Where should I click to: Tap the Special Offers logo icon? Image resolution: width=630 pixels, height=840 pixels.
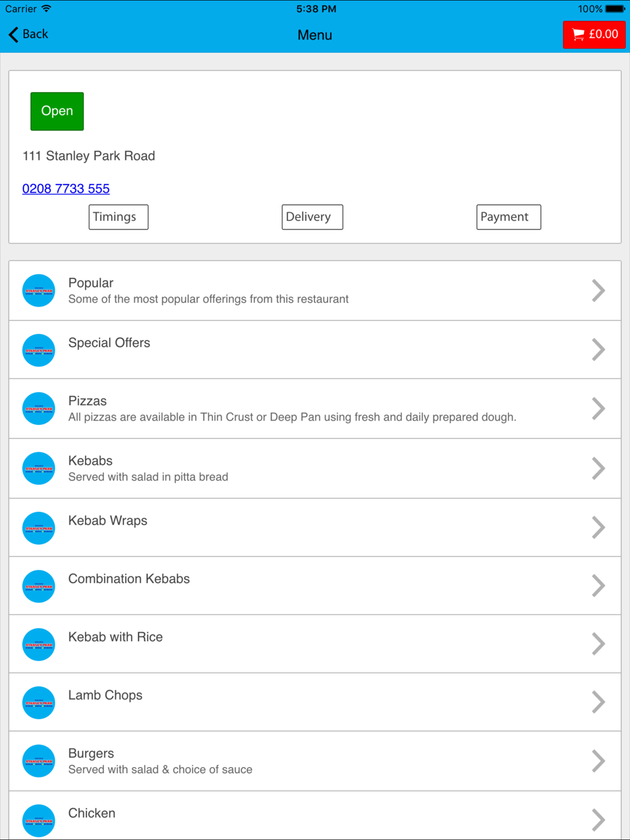pos(38,350)
